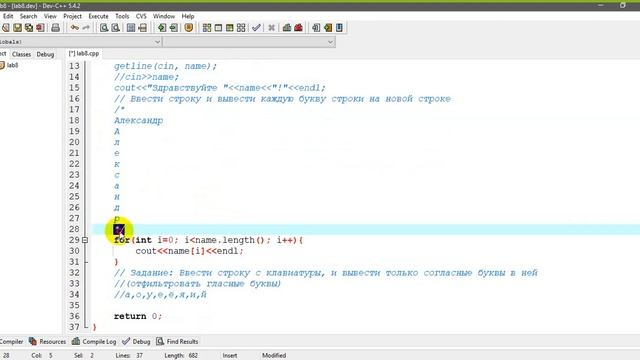Screen dimensions: 640x360
Task: Click the Save file toolbar icon
Action: tap(18, 28)
